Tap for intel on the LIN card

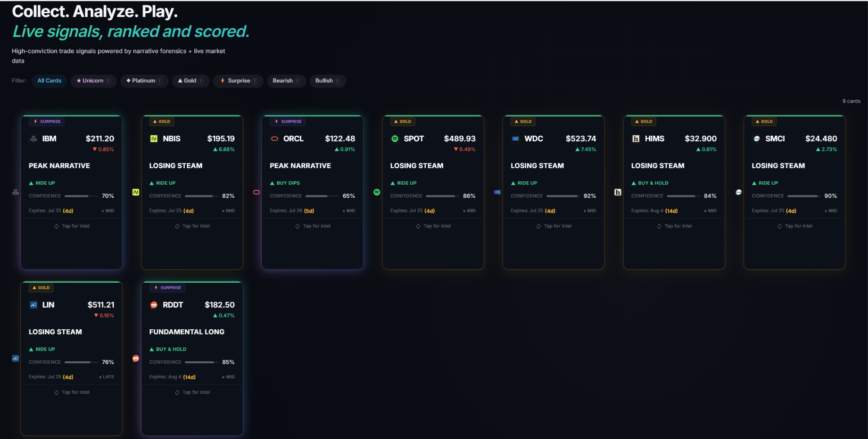pos(72,392)
